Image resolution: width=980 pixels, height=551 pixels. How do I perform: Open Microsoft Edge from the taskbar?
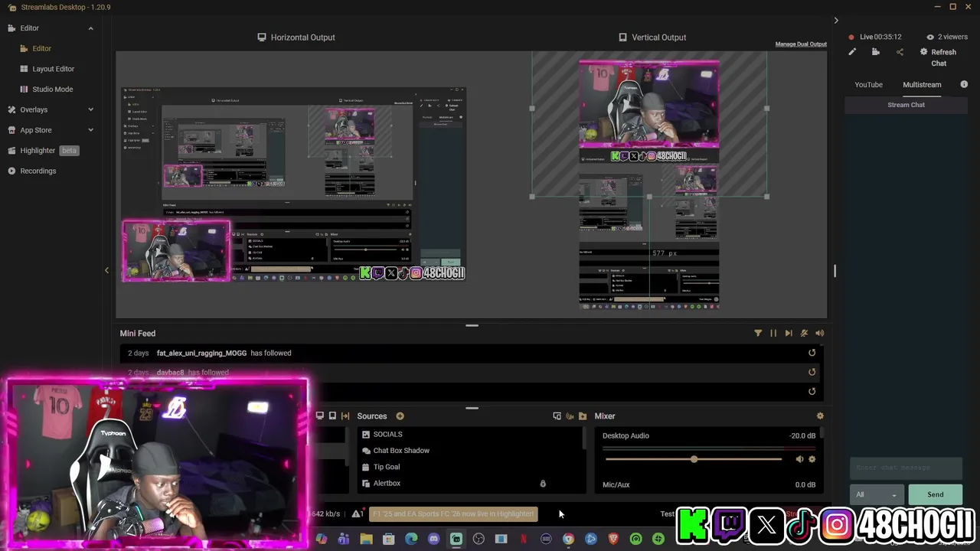click(x=411, y=540)
